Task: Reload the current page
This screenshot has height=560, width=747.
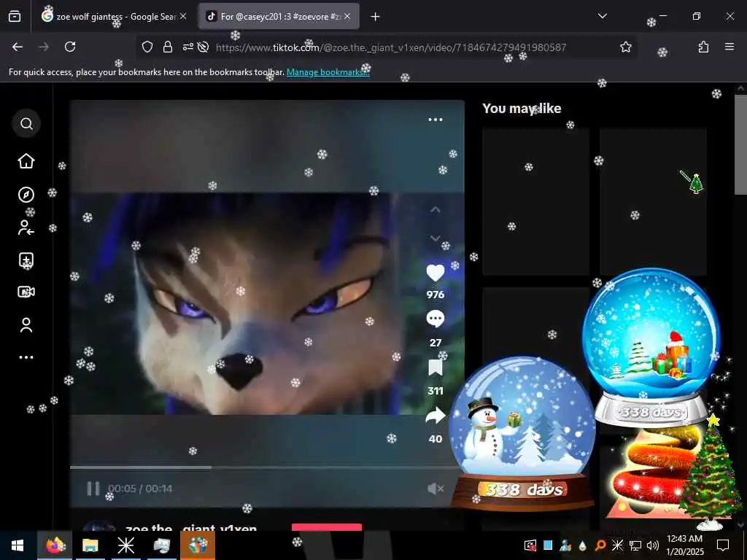Action: click(70, 47)
